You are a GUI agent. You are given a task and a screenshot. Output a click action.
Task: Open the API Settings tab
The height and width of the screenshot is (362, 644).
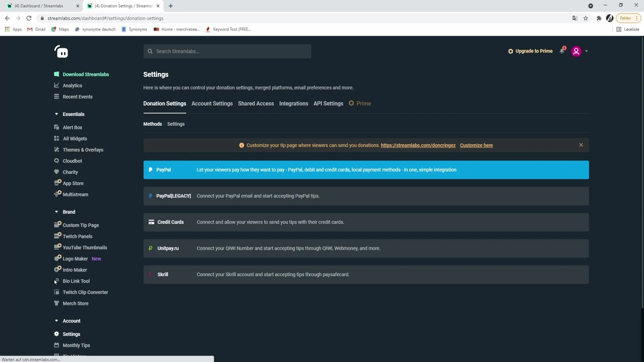328,104
